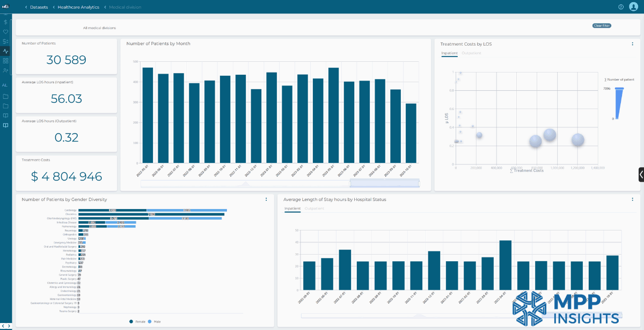
Task: Open the highlighted book icon at sidebar bottom
Action: tap(6, 125)
